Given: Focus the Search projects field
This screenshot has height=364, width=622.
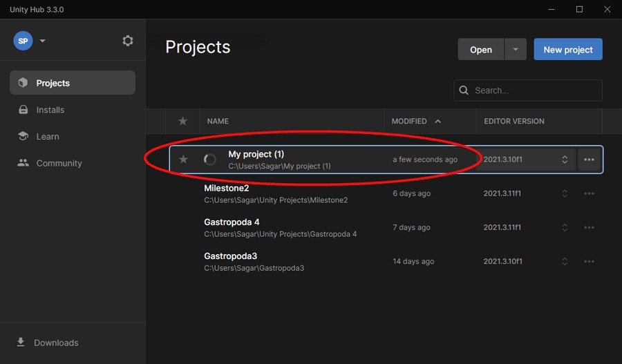Looking at the screenshot, I should [x=528, y=90].
